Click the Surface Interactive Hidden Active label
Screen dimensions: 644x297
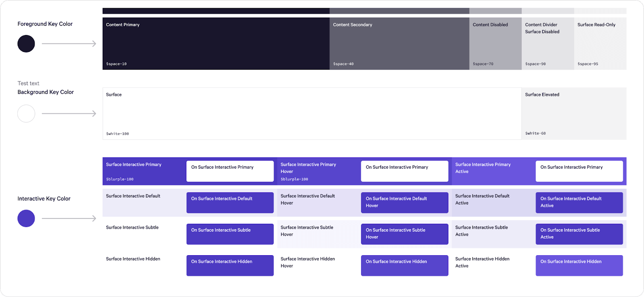[x=482, y=262]
